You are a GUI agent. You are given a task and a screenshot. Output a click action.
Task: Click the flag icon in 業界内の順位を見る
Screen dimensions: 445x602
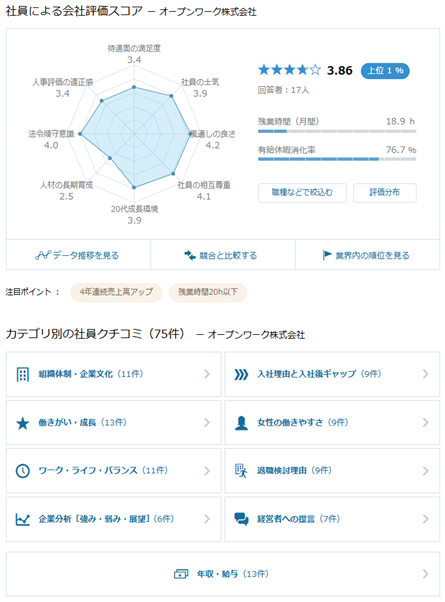point(327,255)
